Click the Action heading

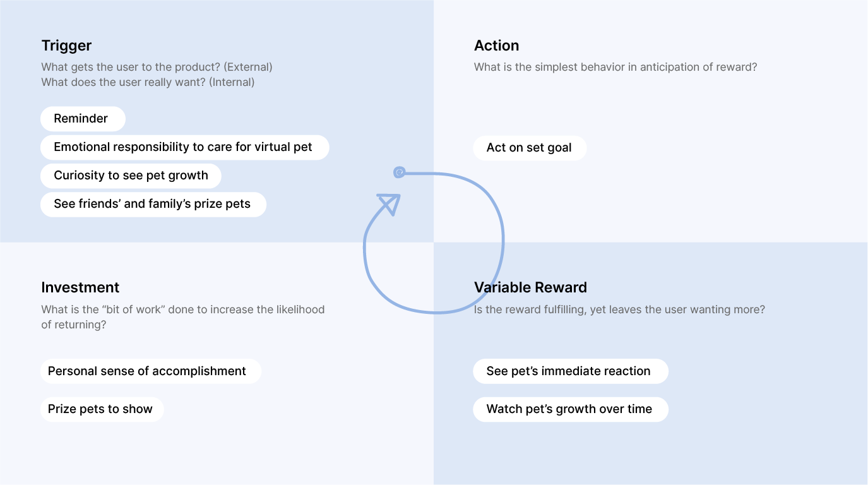pos(497,45)
